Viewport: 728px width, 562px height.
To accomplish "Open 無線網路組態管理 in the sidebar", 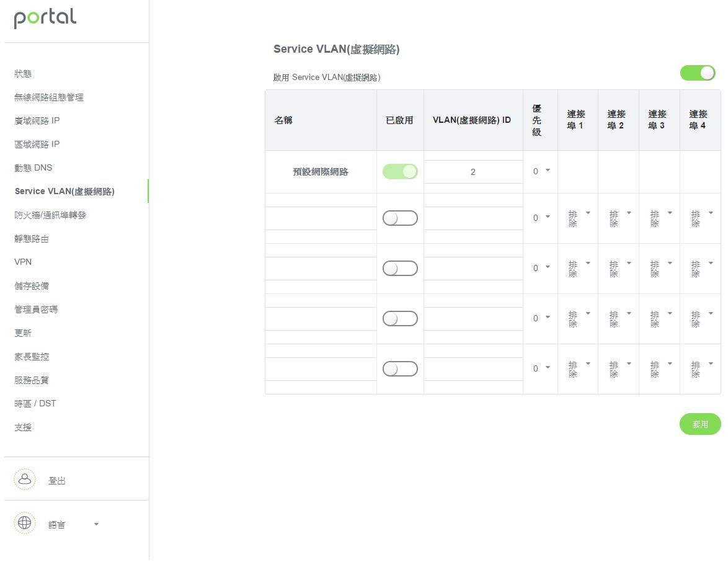I will (49, 97).
